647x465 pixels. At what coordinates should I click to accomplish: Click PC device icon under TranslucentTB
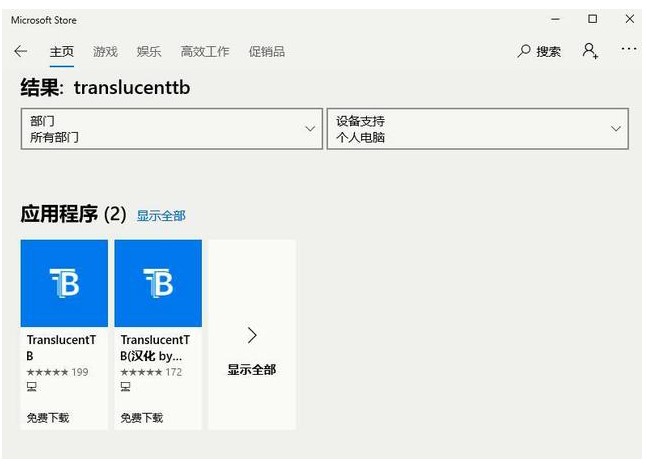pos(31,386)
